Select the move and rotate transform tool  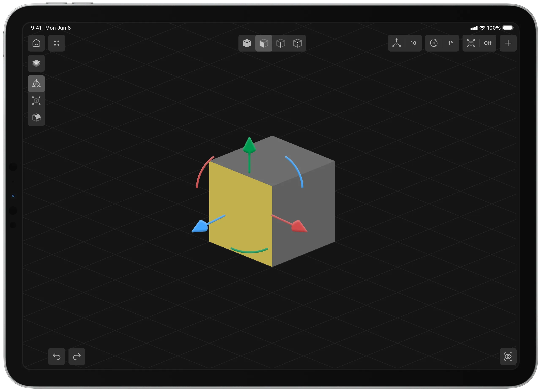36,84
